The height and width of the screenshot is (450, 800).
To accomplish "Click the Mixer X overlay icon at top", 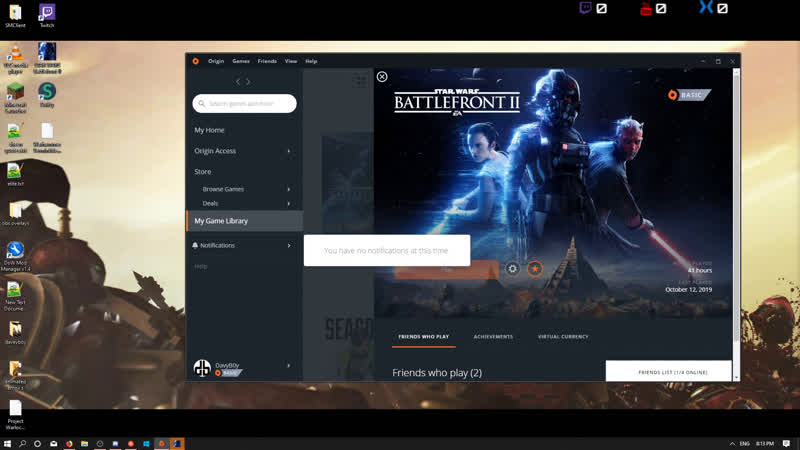I will tap(706, 7).
